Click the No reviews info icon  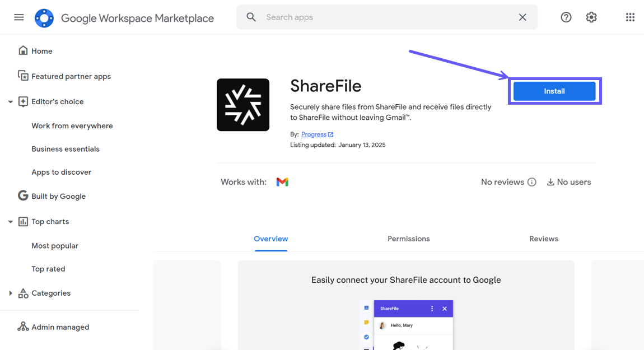click(532, 182)
